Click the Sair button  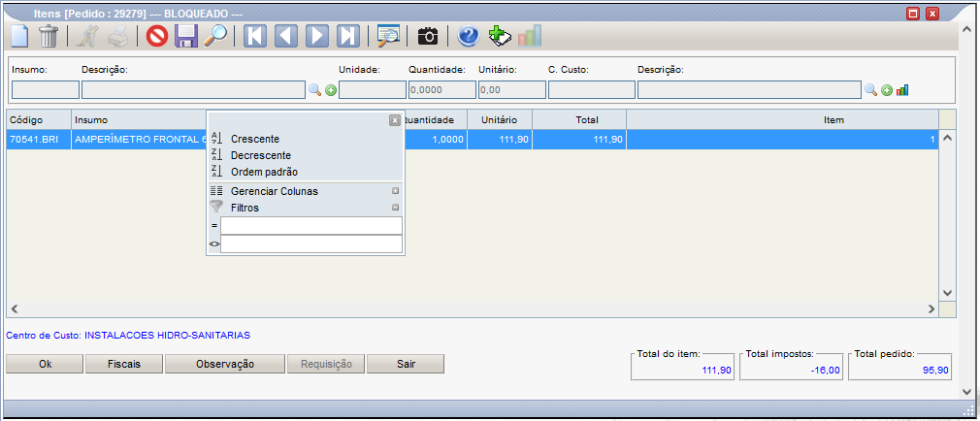pyautogui.click(x=406, y=364)
